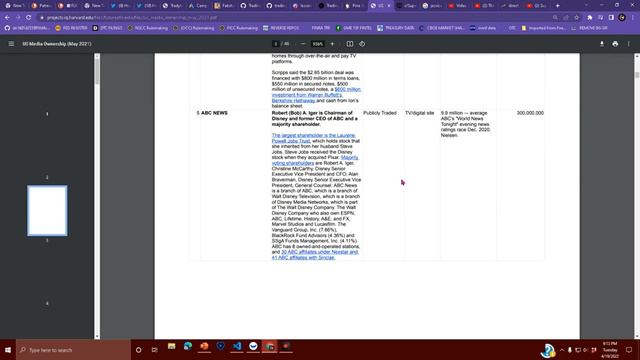Screen dimensions: 640x360
Task: Close the active US Media tab
Action: click(389, 6)
